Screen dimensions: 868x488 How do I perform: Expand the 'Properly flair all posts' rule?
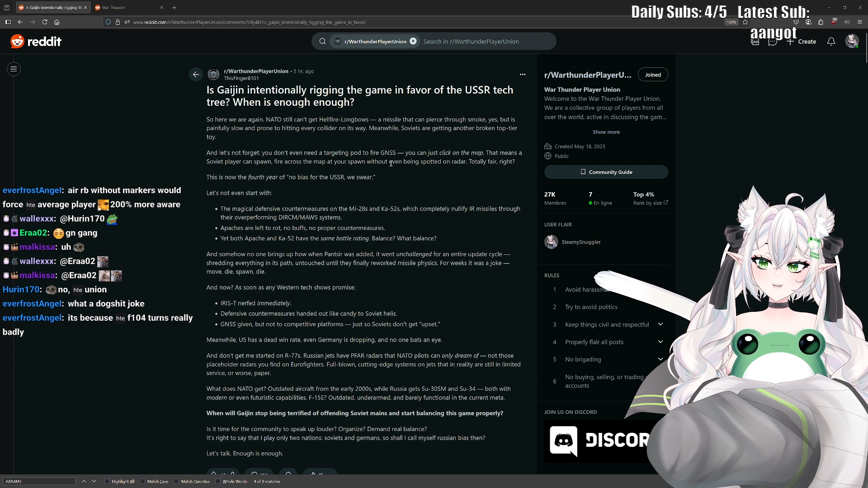coord(660,342)
